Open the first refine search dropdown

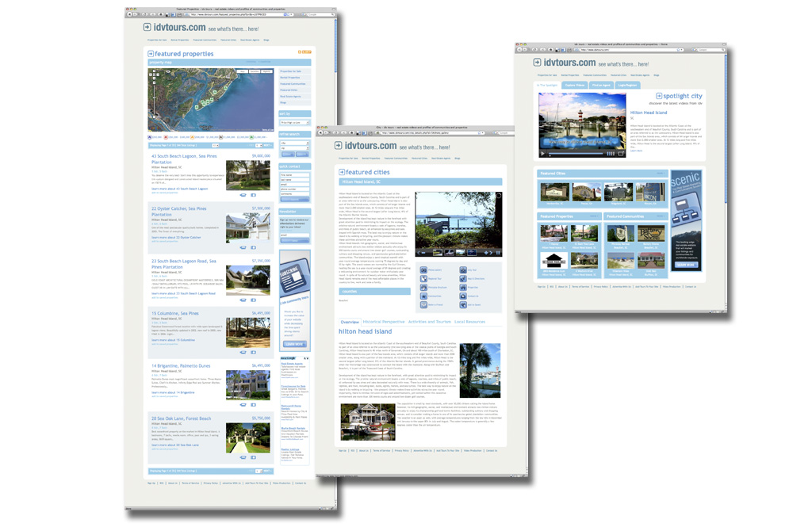(x=295, y=143)
